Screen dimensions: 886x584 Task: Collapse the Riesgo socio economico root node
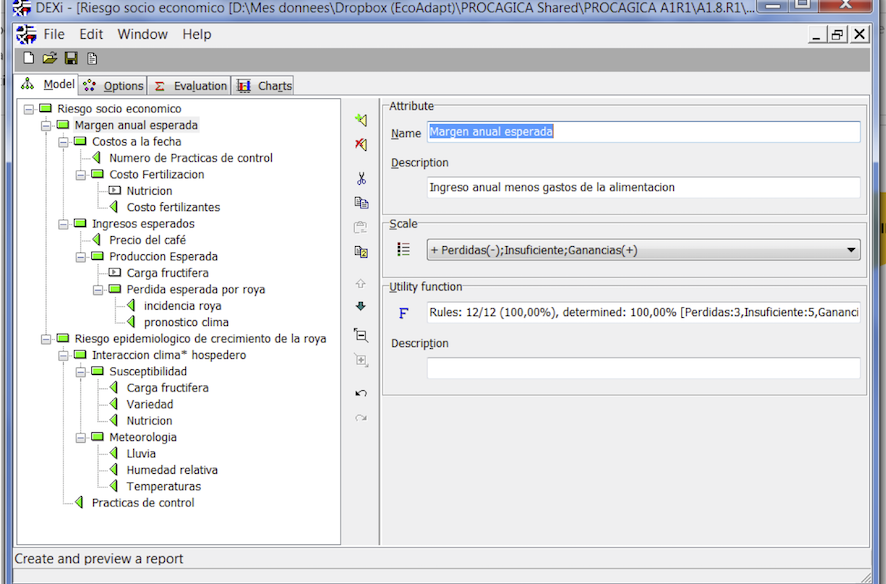pyautogui.click(x=28, y=109)
